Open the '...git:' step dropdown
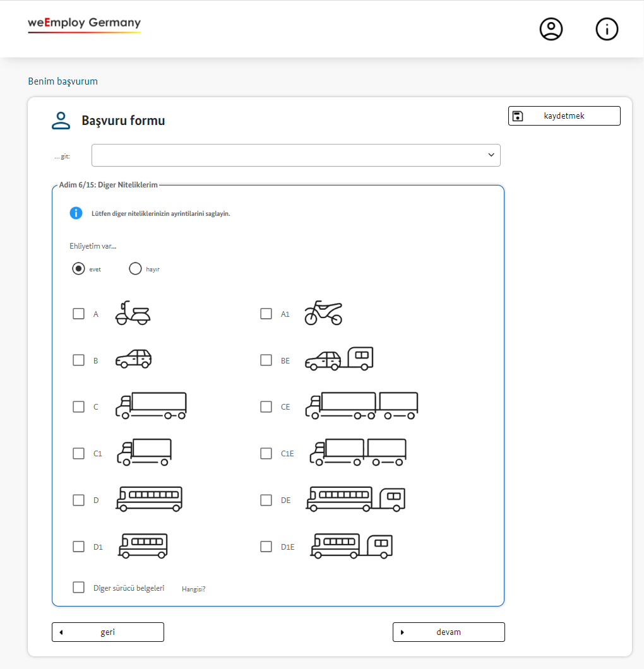This screenshot has height=669, width=644. [295, 155]
